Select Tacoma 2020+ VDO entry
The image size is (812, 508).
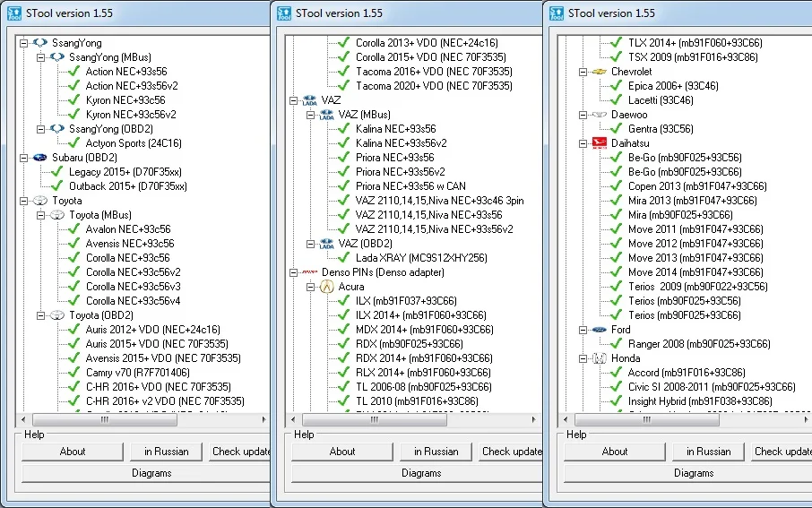[x=434, y=86]
